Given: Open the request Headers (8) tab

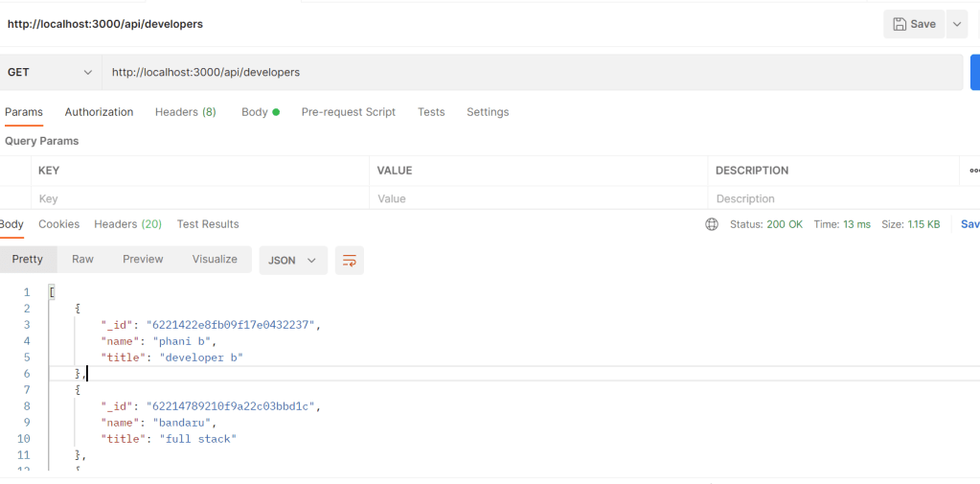Looking at the screenshot, I should click(185, 112).
